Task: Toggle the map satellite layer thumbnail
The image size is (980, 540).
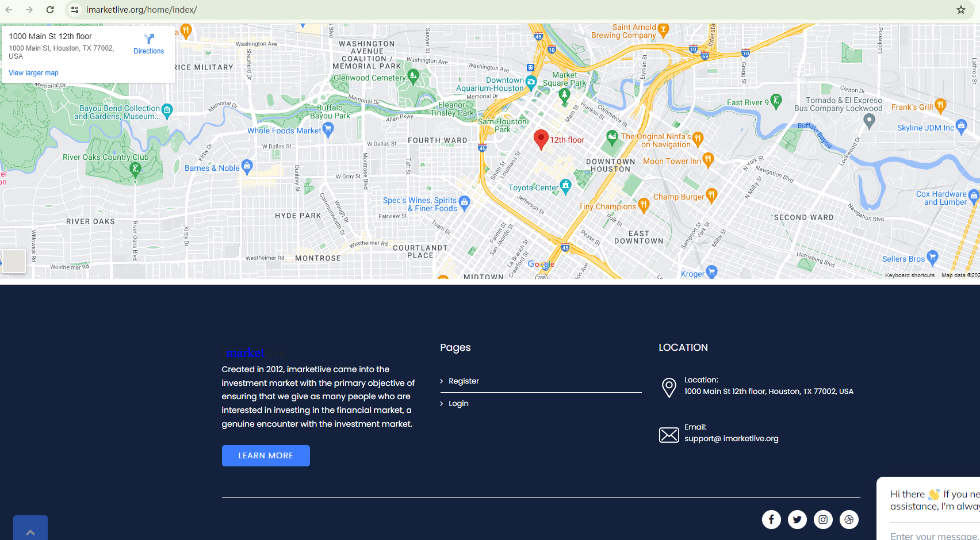Action: coord(14,261)
